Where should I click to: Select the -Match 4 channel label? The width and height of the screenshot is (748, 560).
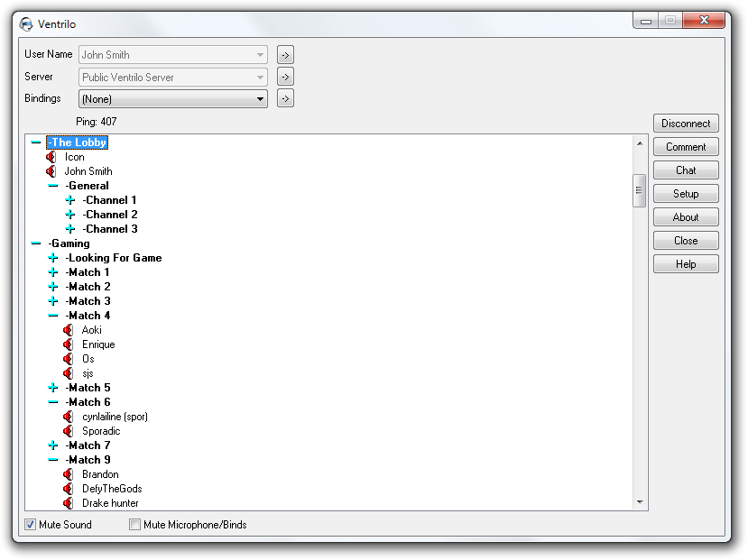pyautogui.click(x=88, y=316)
